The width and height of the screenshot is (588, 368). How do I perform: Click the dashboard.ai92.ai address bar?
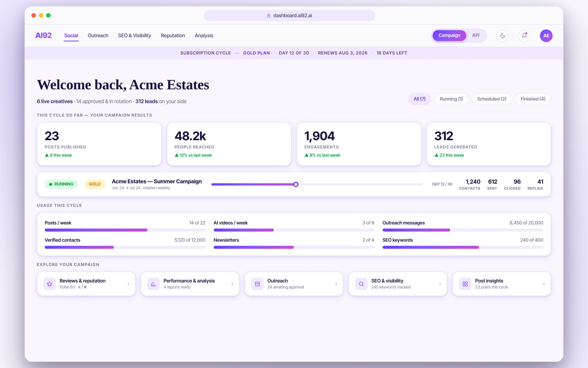(289, 16)
